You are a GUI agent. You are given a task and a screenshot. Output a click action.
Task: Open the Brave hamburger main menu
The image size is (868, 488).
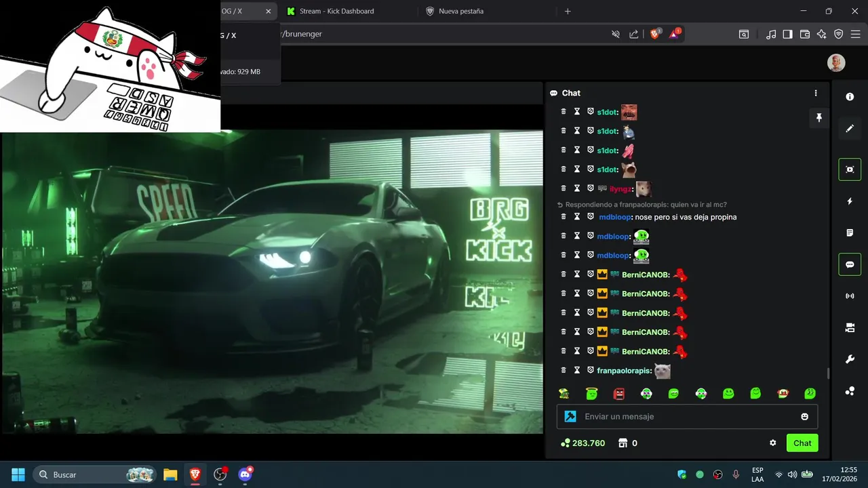click(x=856, y=34)
